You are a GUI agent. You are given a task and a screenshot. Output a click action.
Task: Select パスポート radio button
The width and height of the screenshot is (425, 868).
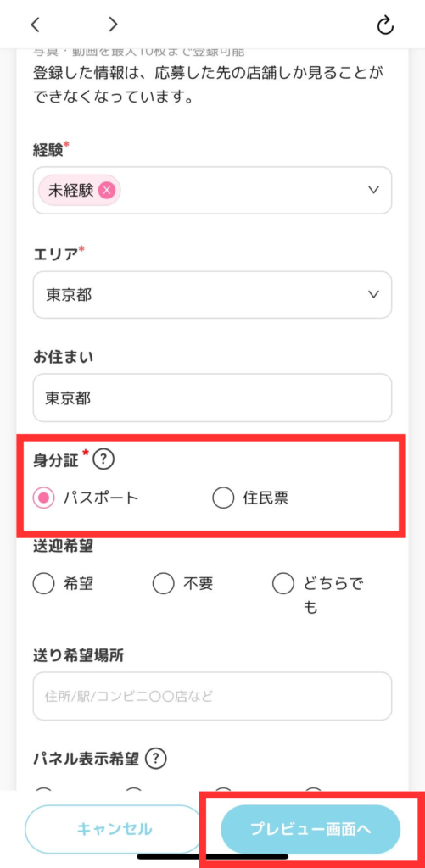pyautogui.click(x=43, y=498)
